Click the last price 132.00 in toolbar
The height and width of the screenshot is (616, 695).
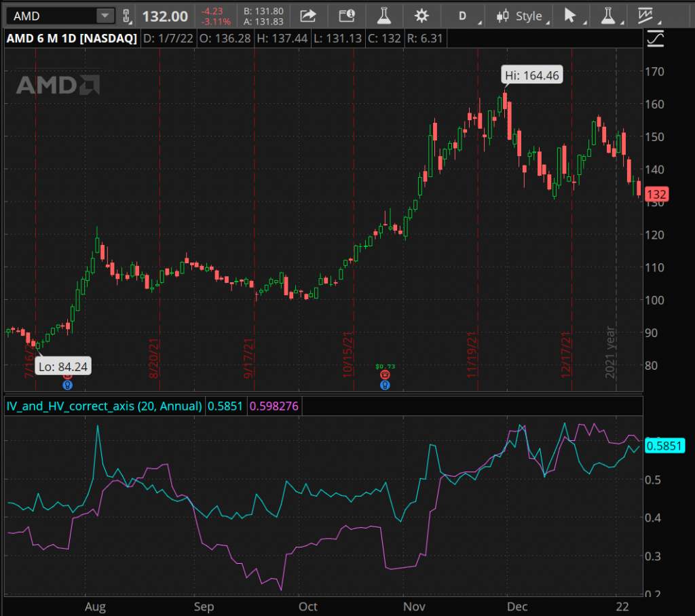coord(165,16)
